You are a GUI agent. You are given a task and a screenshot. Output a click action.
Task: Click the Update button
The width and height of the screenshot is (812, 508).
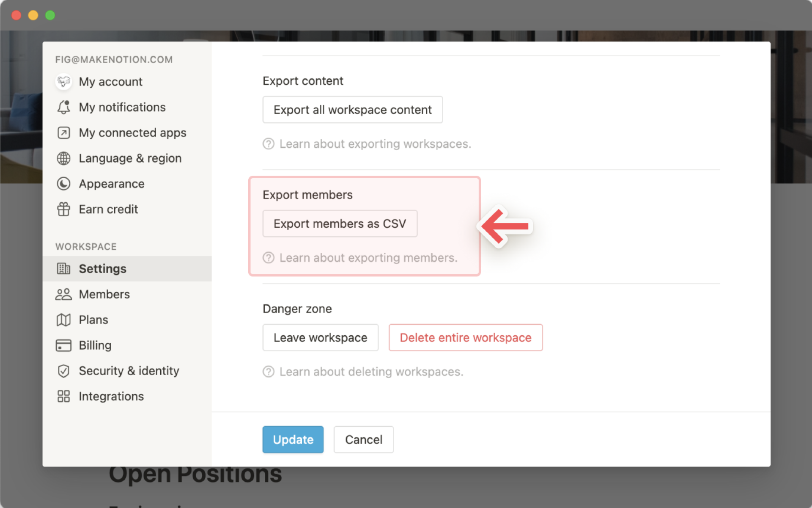point(293,439)
